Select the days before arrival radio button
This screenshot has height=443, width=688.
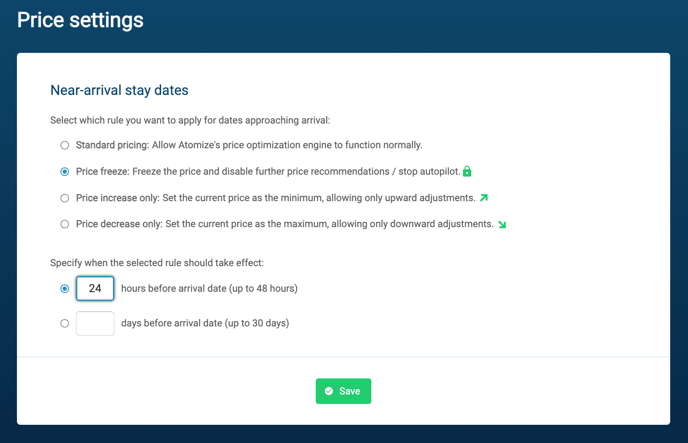[64, 323]
